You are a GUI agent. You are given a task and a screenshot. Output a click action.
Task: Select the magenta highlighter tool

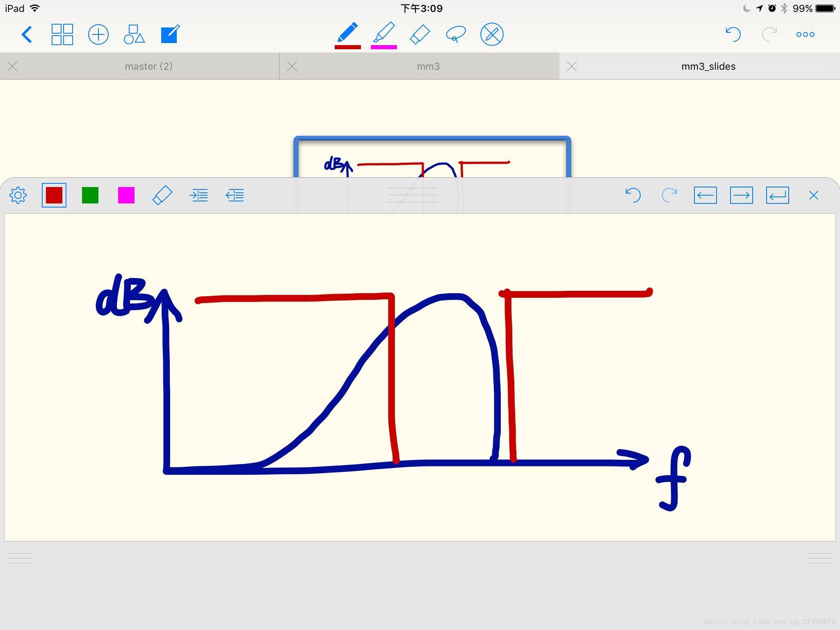(x=384, y=35)
